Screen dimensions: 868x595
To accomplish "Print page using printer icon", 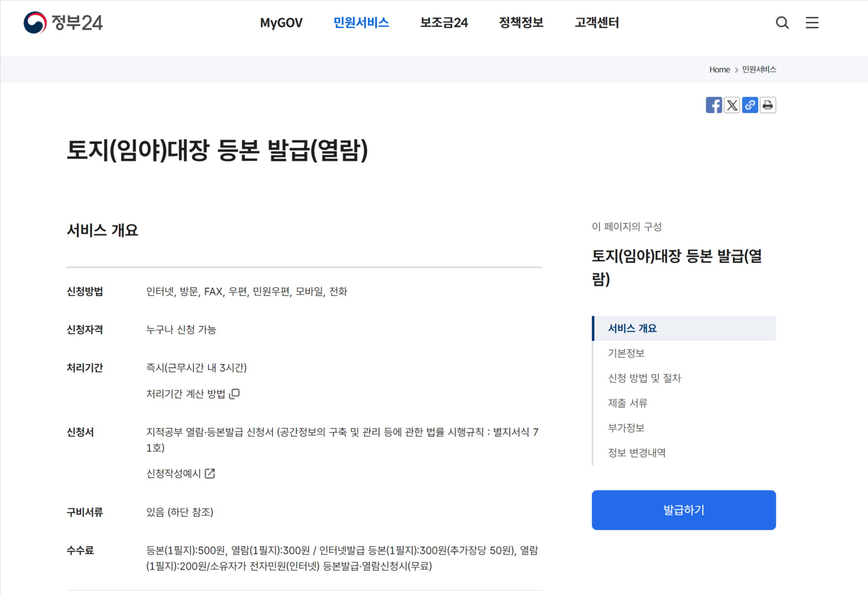I will (768, 105).
